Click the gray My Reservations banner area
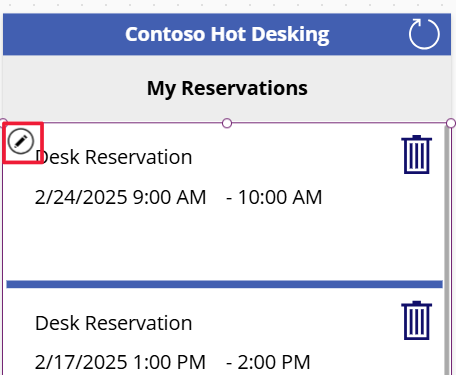Viewport: 456px width, 375px height. tap(67, 88)
